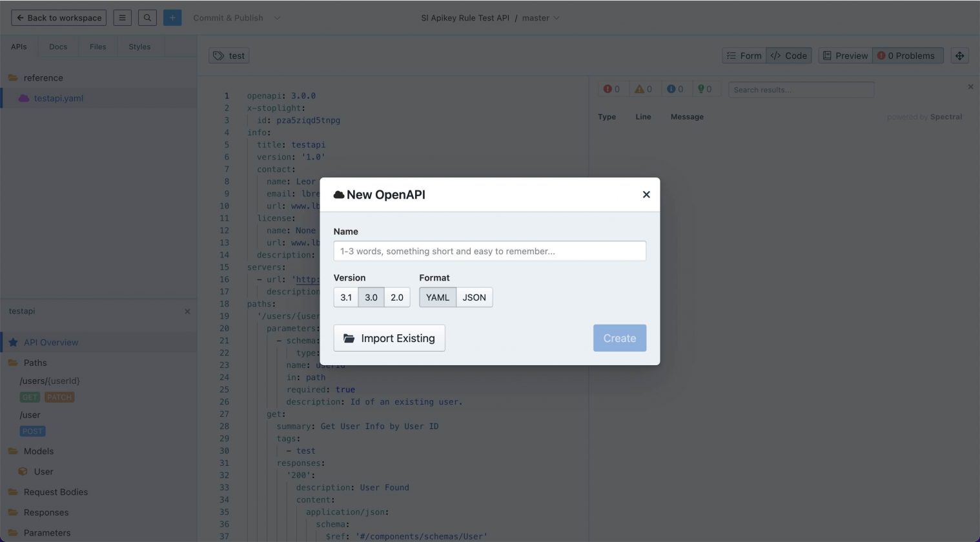Filter warnings via the triangle icon in results panel
The width and height of the screenshot is (980, 542).
[644, 89]
